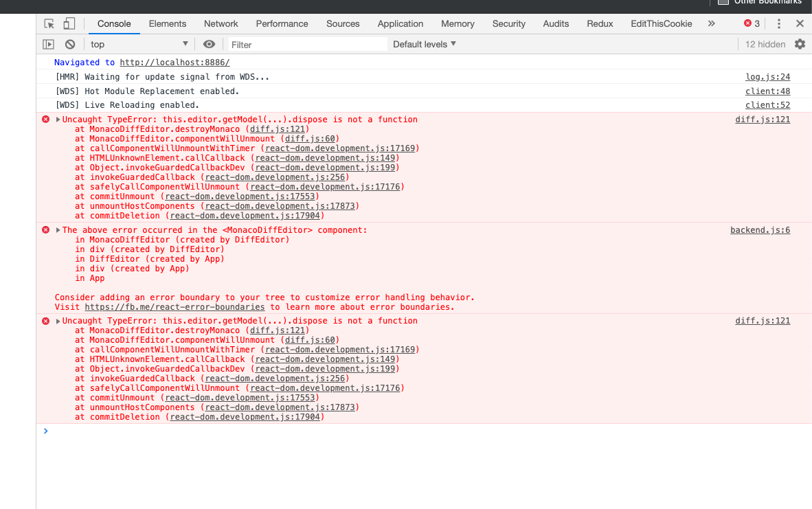This screenshot has width=812, height=509.
Task: Switch to the Network tab
Action: click(221, 24)
